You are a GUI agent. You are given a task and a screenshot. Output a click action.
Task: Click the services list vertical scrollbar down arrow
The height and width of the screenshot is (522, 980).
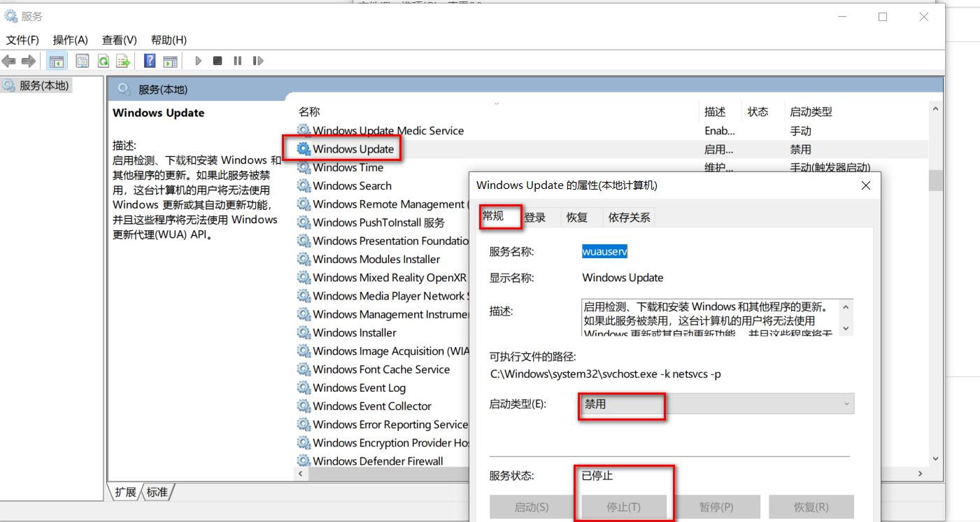pos(935,459)
